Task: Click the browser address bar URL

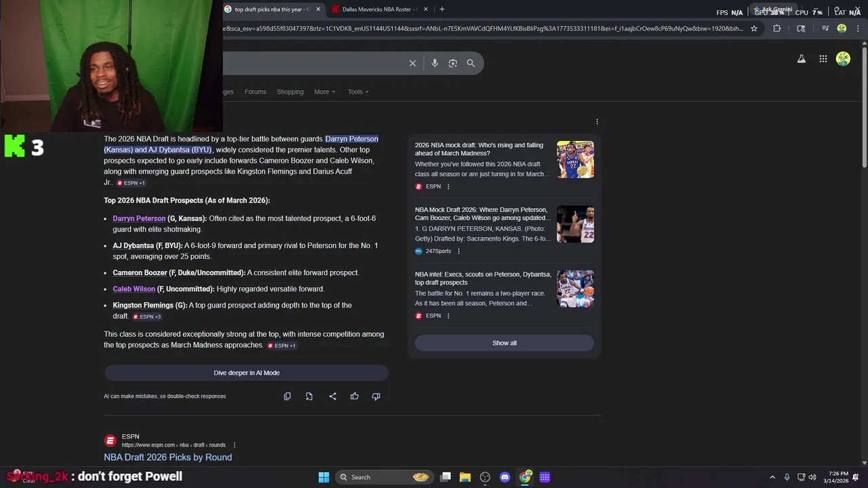Action: coord(483,28)
